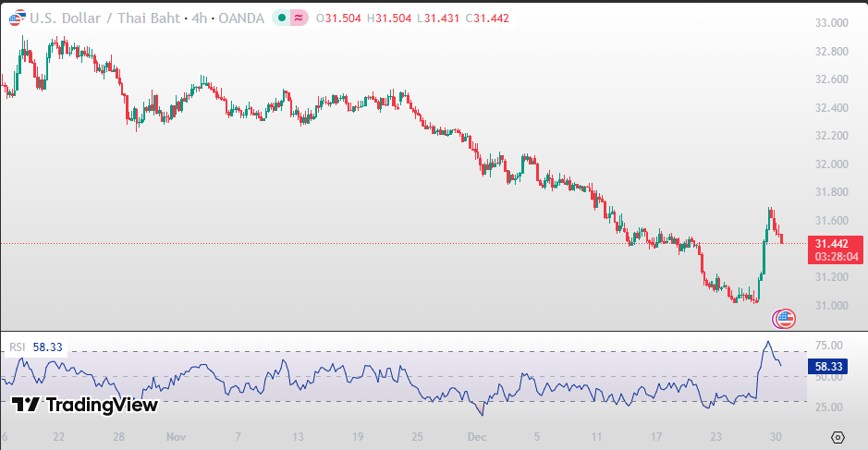Click the Nov label on the time axis
Viewport: 868px width, 450px height.
(x=177, y=435)
